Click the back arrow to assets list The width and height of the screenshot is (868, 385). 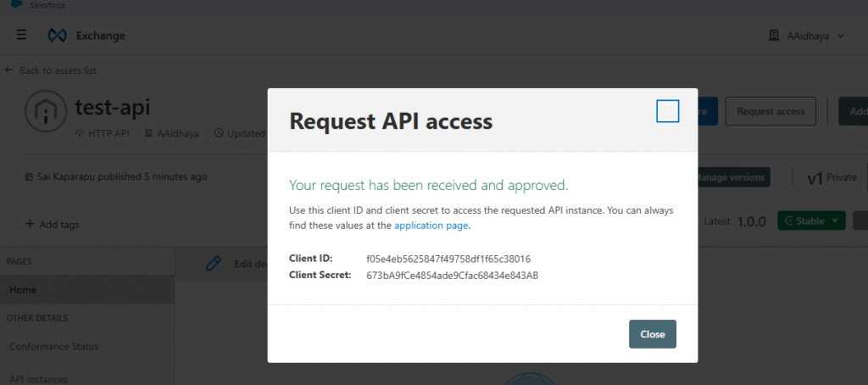[x=8, y=70]
